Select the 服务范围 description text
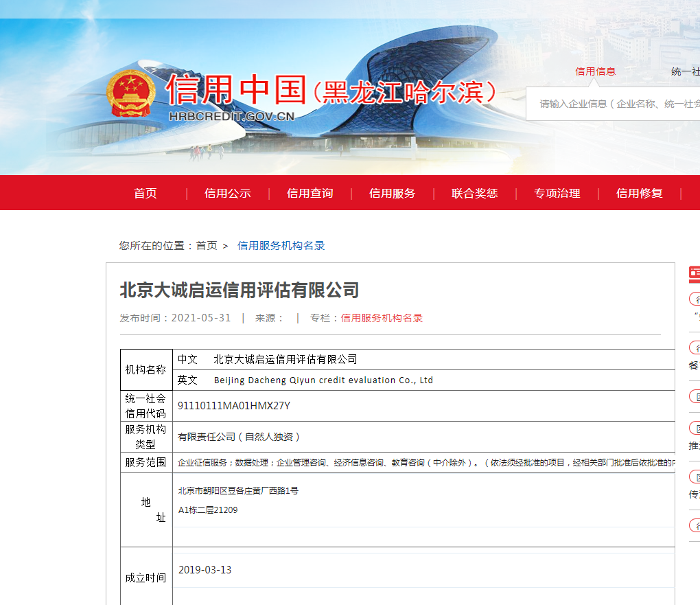Viewport: 700px width, 605px height. pos(426,462)
